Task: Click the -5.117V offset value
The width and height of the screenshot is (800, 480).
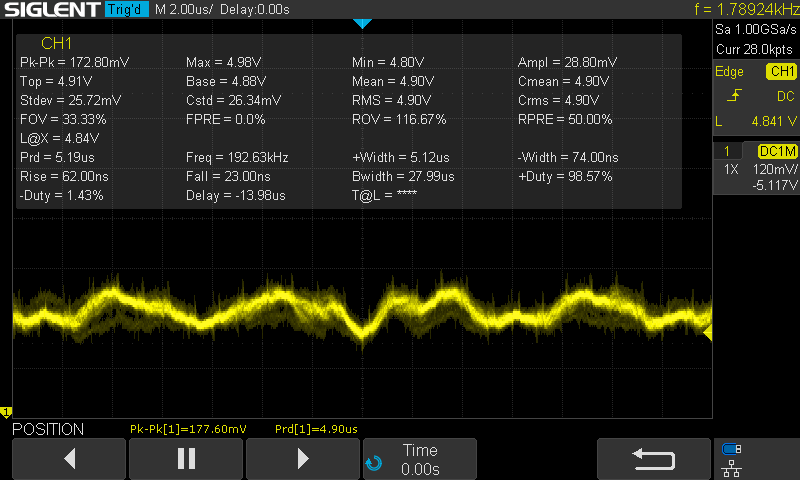Action: pyautogui.click(x=774, y=185)
